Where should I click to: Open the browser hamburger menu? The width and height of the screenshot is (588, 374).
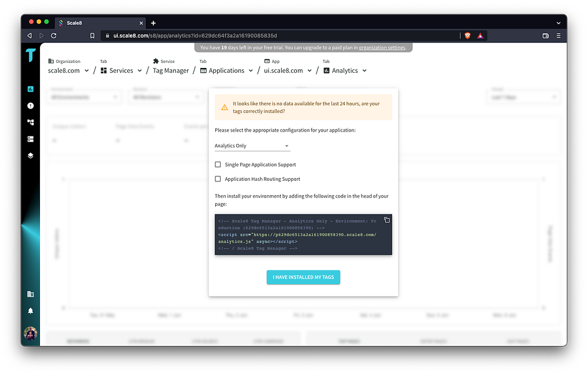click(558, 36)
